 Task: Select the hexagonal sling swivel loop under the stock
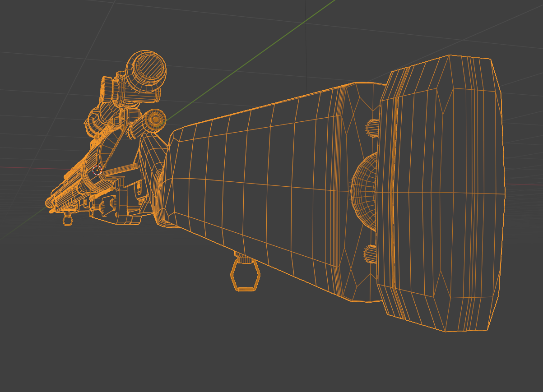click(245, 276)
